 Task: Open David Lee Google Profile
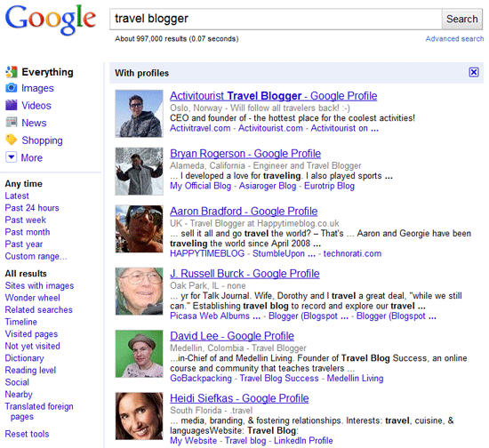[x=232, y=336]
